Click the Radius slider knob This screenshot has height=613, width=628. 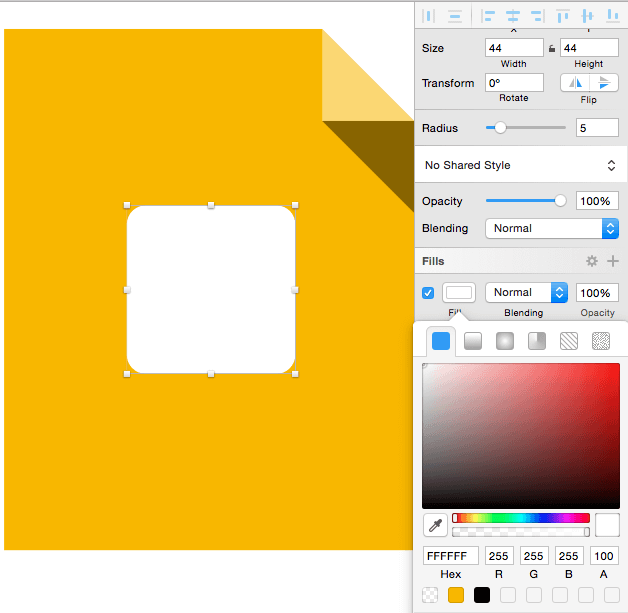point(500,128)
